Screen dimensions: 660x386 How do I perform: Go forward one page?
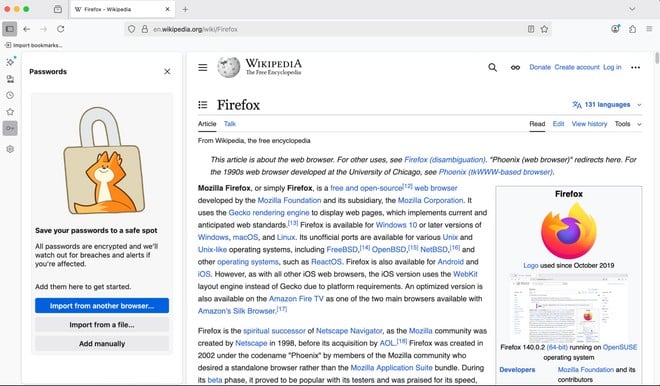click(x=43, y=29)
